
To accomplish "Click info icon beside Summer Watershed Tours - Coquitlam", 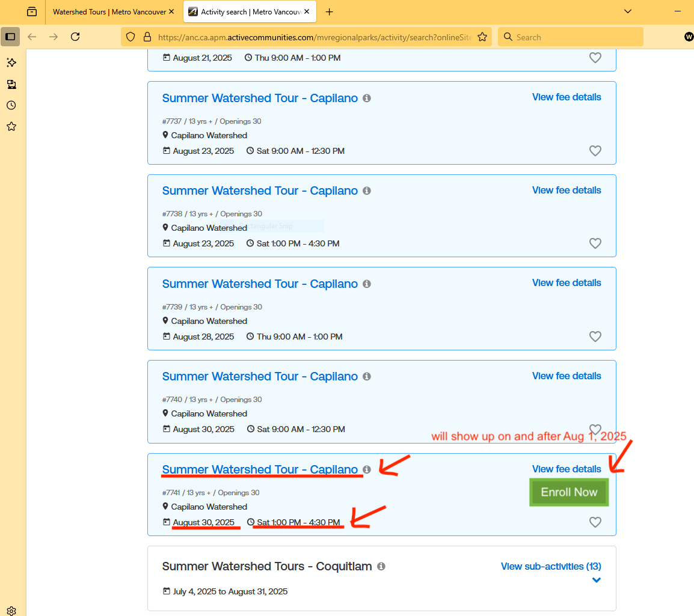I will [x=381, y=567].
